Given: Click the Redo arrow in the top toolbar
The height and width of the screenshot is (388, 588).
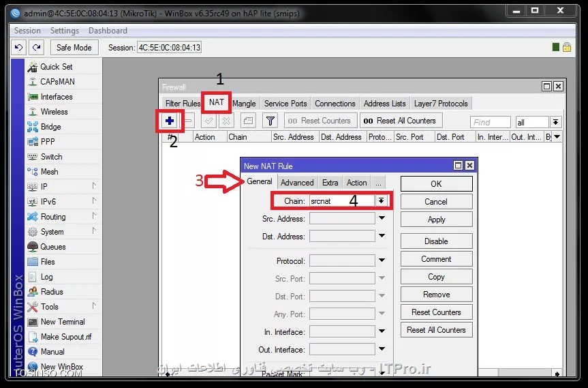Looking at the screenshot, I should point(36,47).
